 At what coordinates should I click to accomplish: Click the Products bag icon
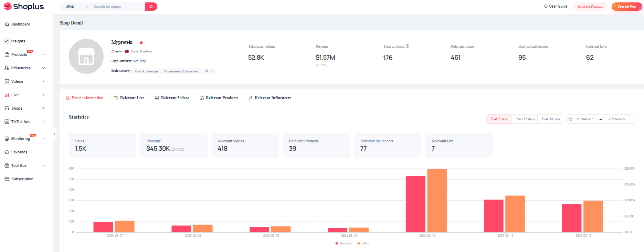point(7,54)
